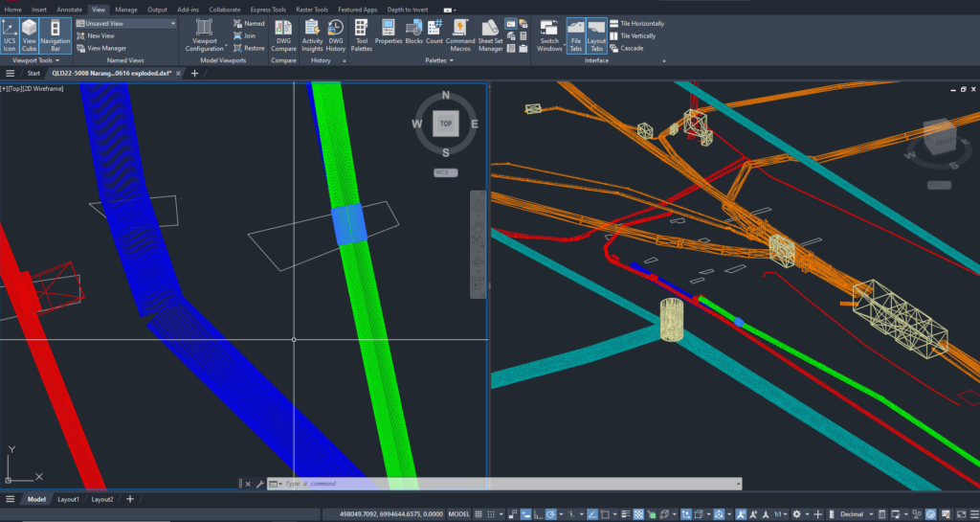This screenshot has height=522, width=980.
Task: Switch to the Layout1 tab
Action: [68, 499]
